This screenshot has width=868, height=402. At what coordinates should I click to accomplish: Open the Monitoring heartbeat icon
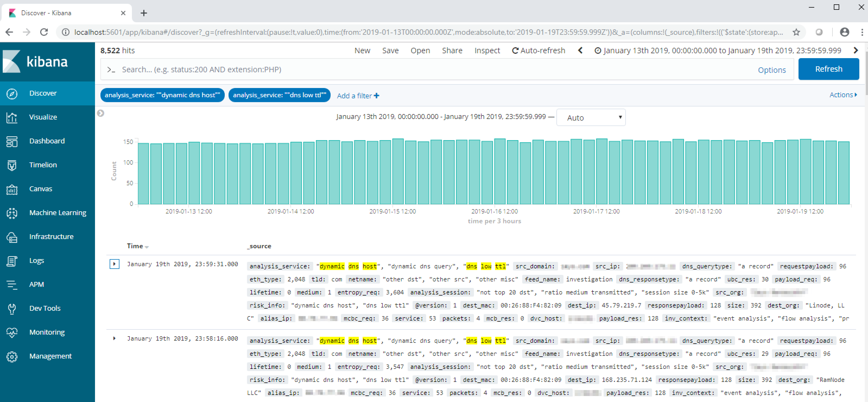pos(12,332)
